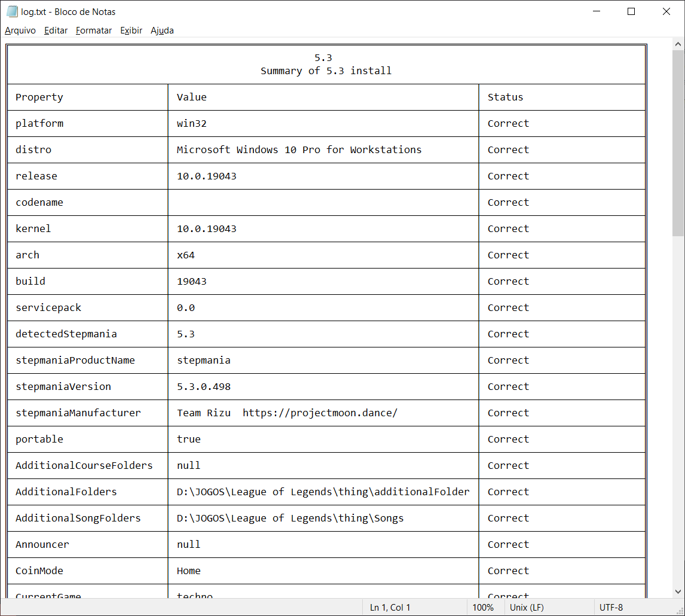Click the window resize grip in corner
Viewport: 685px width, 616px height.
[680, 611]
